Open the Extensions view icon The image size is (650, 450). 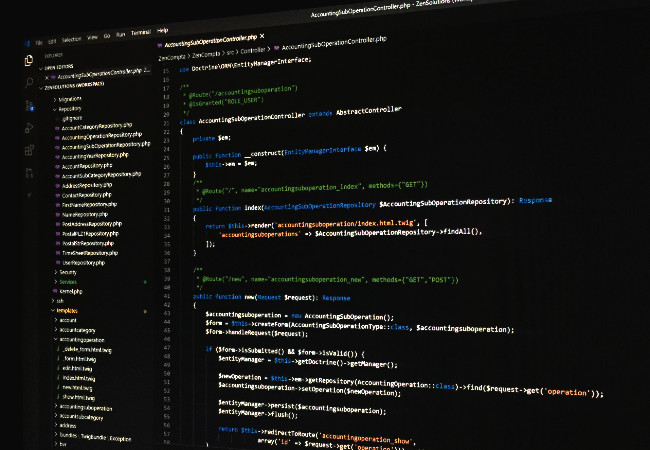pos(29,150)
